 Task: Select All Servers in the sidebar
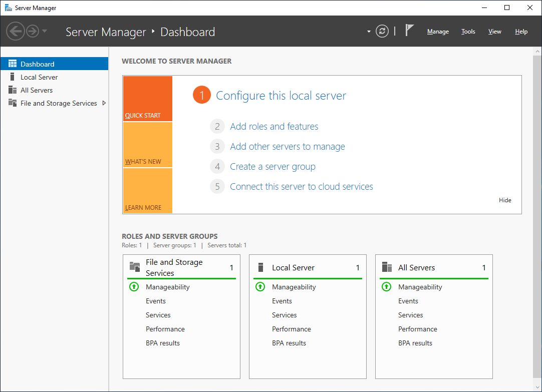tap(37, 90)
